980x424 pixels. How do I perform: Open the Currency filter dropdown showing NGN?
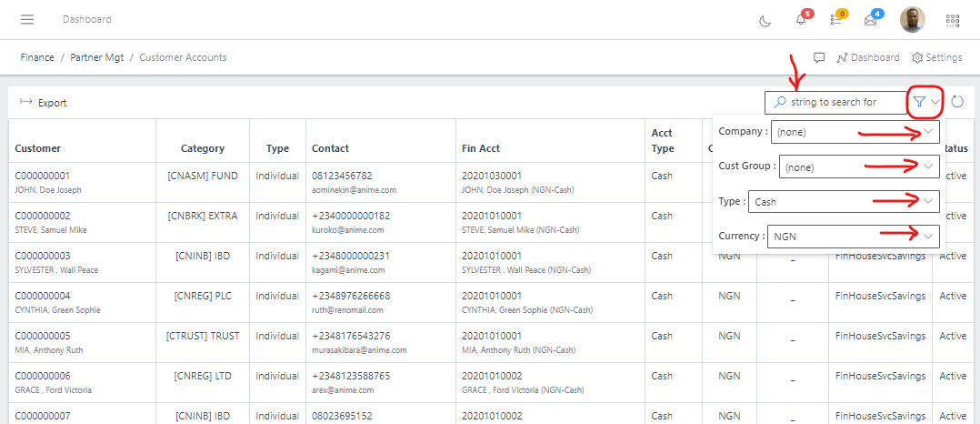853,237
